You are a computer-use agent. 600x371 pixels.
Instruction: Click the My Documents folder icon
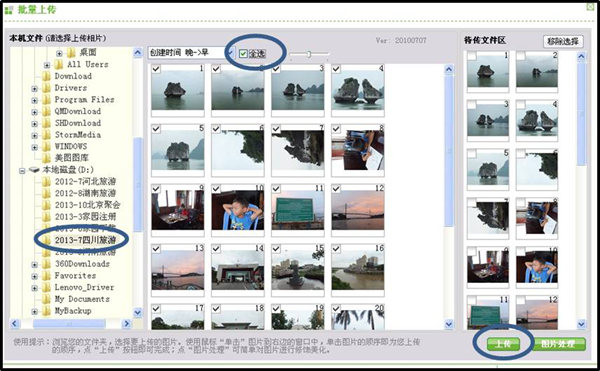tap(46, 299)
